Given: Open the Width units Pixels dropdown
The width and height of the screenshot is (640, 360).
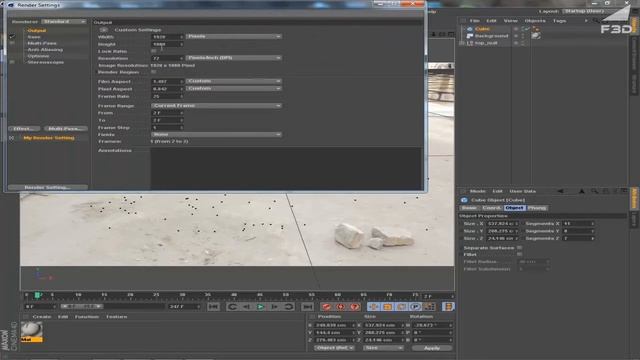Looking at the screenshot, I should 233,36.
